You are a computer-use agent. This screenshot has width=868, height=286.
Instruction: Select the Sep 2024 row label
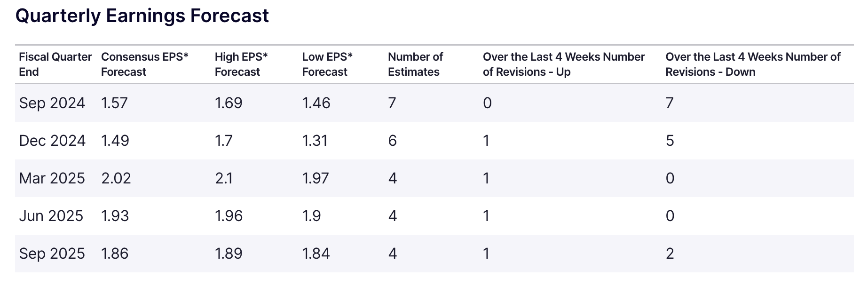52,103
